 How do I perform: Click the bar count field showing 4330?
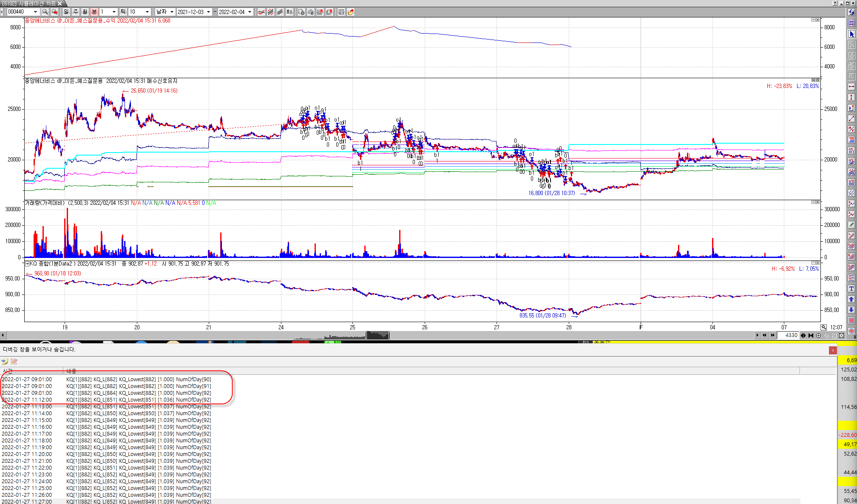[788, 335]
